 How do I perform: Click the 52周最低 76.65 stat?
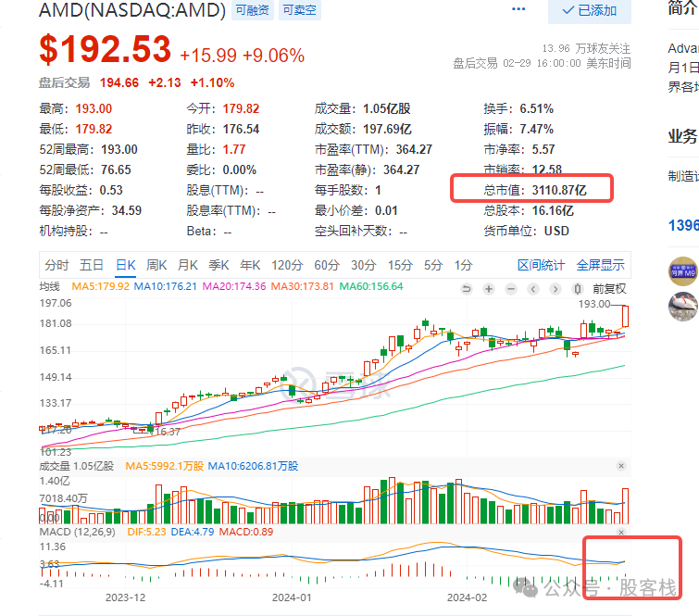click(85, 170)
